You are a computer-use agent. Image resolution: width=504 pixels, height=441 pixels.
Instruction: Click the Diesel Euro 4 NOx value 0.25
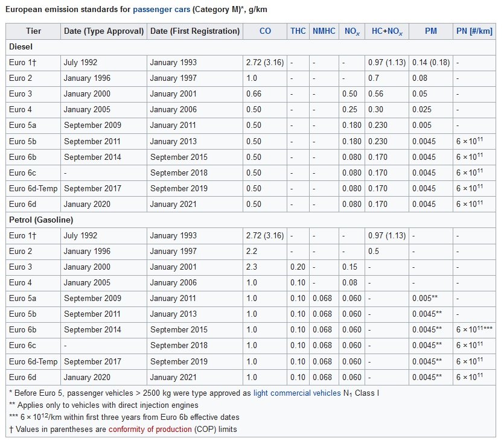[349, 110]
